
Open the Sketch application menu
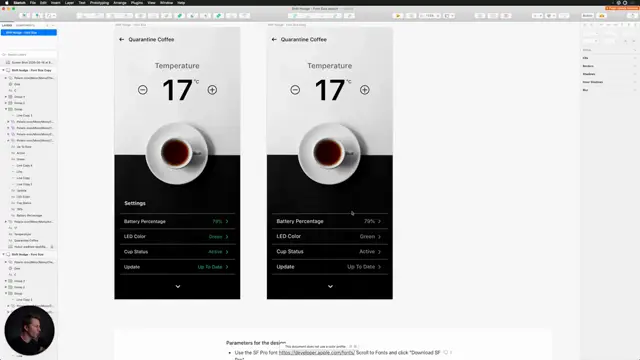click(20, 2)
